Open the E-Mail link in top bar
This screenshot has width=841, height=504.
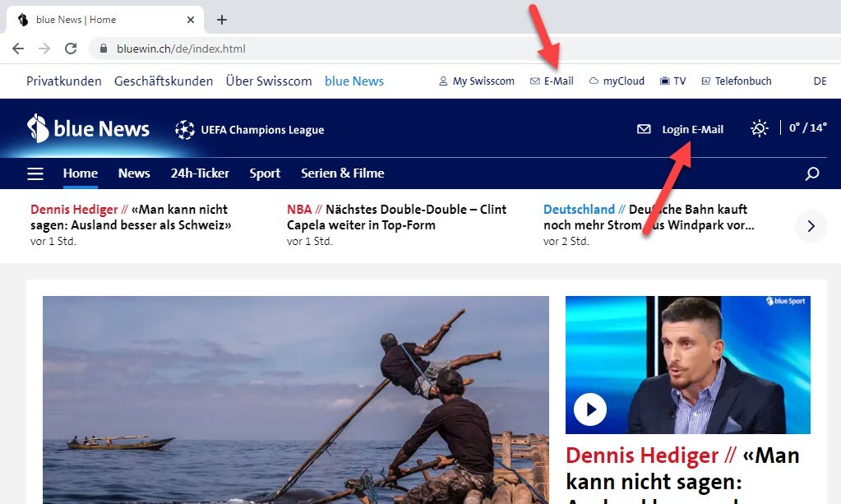(552, 81)
